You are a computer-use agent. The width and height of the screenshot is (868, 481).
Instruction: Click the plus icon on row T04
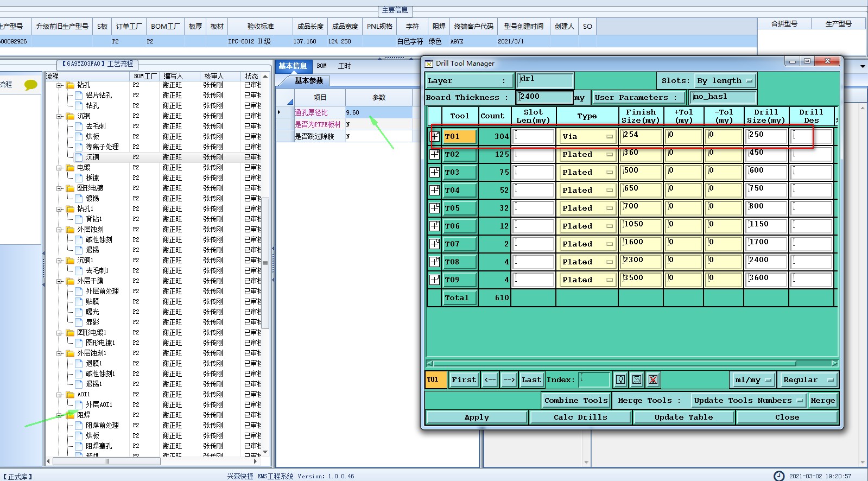click(x=435, y=190)
